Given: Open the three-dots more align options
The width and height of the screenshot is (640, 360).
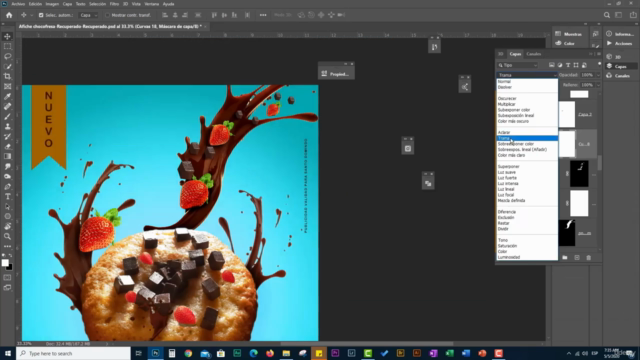Looking at the screenshot, I should 263,15.
